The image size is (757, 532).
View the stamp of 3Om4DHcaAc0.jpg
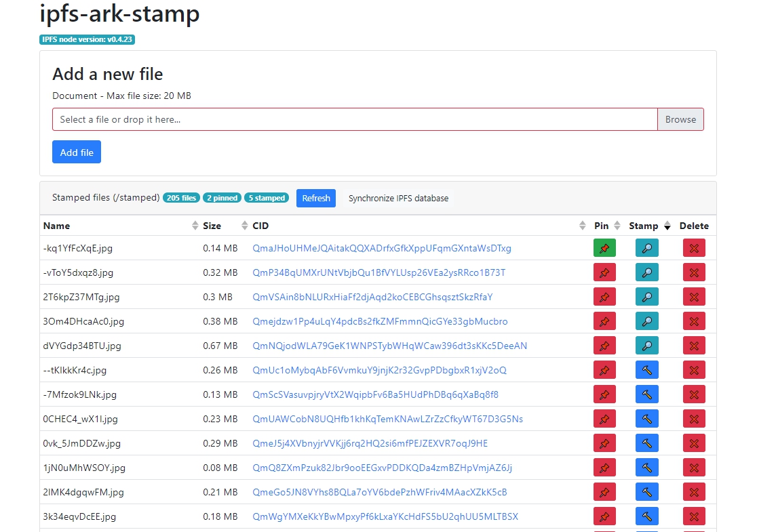[x=647, y=321]
